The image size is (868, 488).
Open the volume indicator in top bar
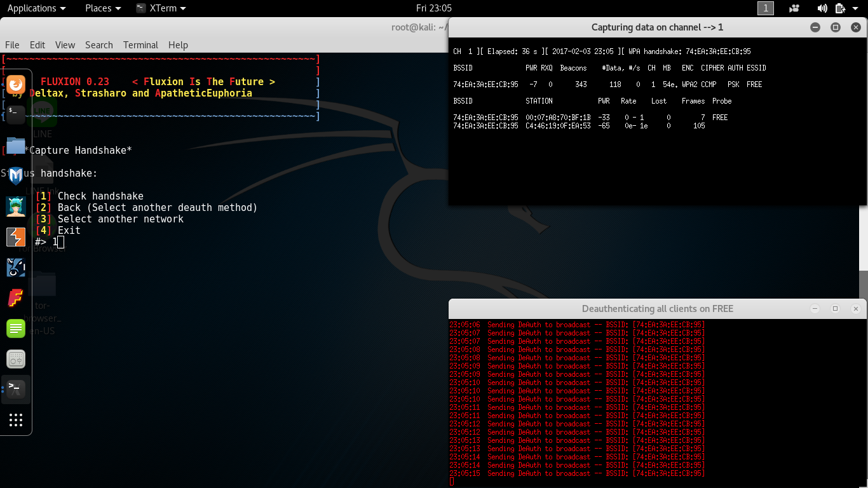(x=822, y=8)
